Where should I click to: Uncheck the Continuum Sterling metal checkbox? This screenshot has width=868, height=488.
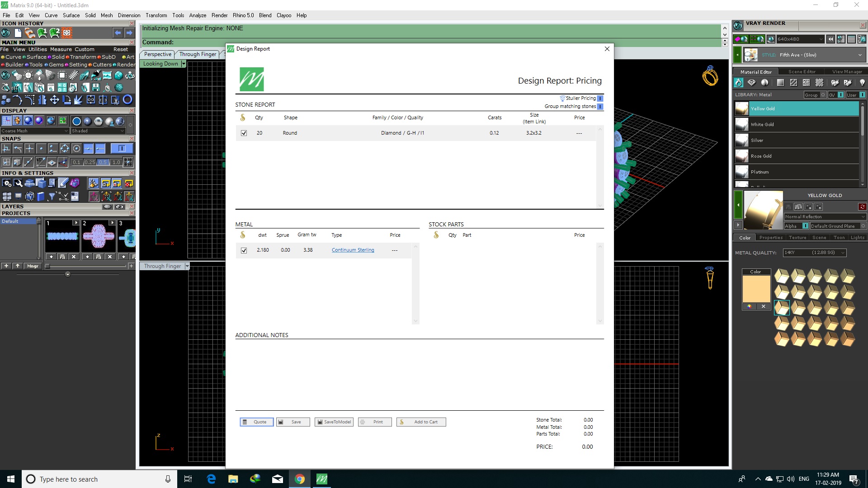(244, 250)
